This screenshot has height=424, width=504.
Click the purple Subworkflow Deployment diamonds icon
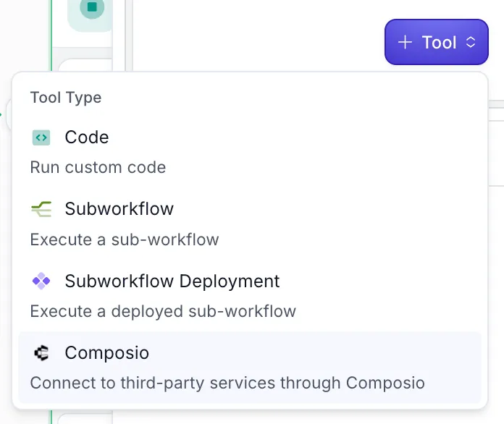point(41,281)
